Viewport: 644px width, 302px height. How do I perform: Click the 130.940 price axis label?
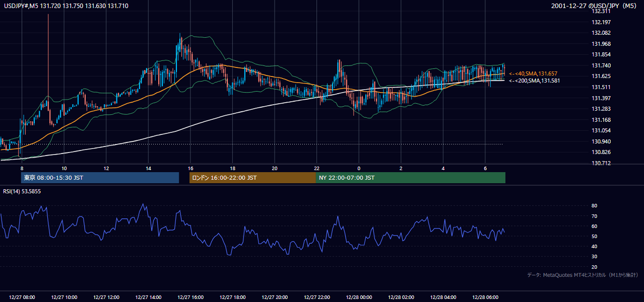pos(602,141)
